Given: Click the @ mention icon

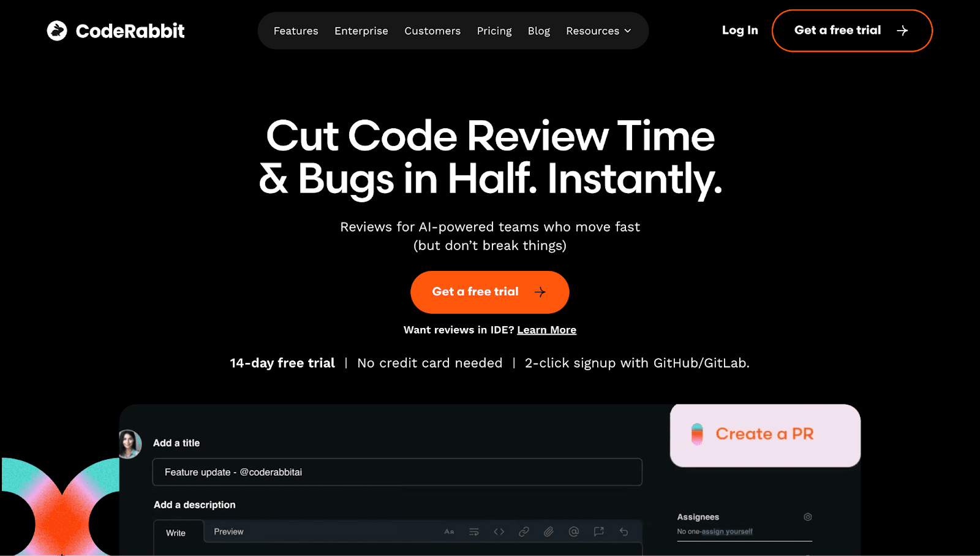Looking at the screenshot, I should [574, 531].
